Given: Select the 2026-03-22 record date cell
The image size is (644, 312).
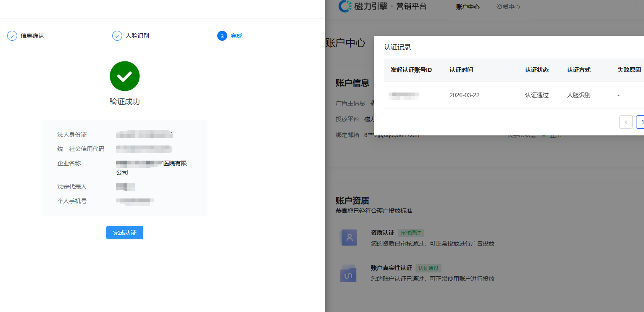Looking at the screenshot, I should (x=464, y=95).
